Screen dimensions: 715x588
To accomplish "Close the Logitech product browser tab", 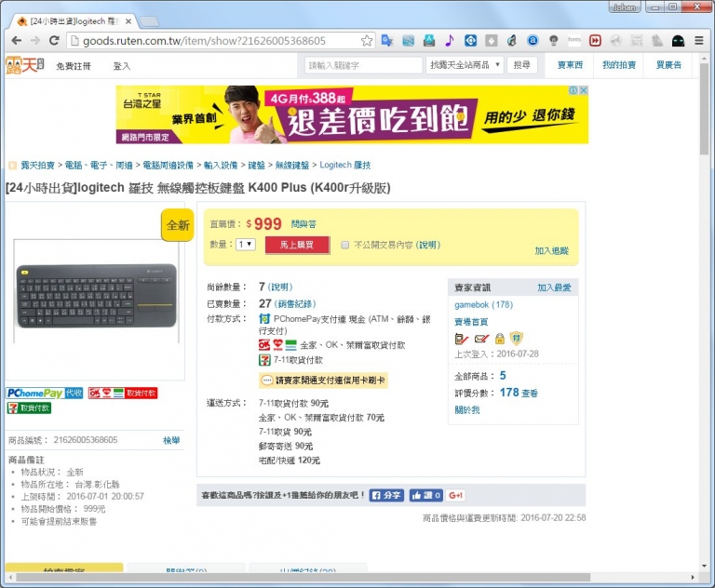I will click(128, 21).
